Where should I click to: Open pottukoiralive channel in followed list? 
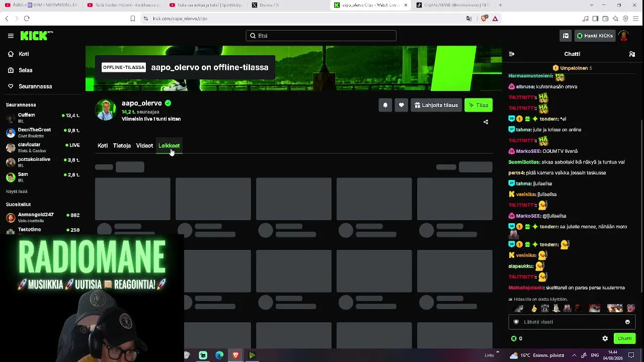[43, 162]
